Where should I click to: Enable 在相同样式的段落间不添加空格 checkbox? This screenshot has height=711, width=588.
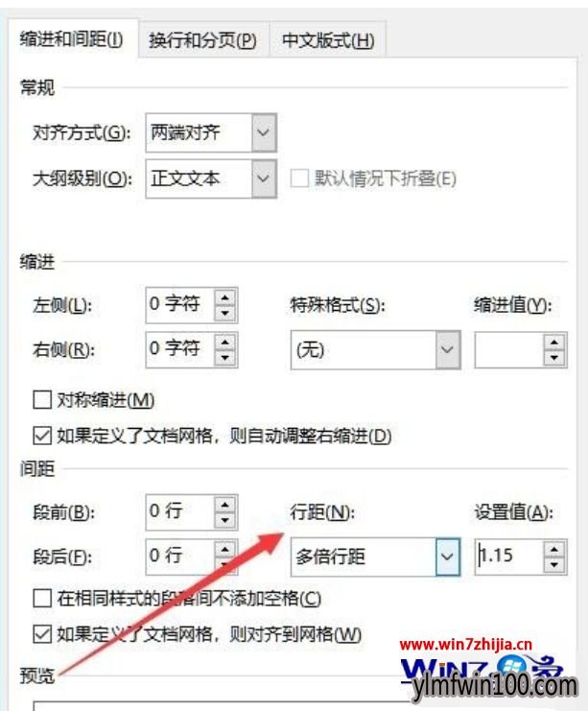(x=42, y=598)
